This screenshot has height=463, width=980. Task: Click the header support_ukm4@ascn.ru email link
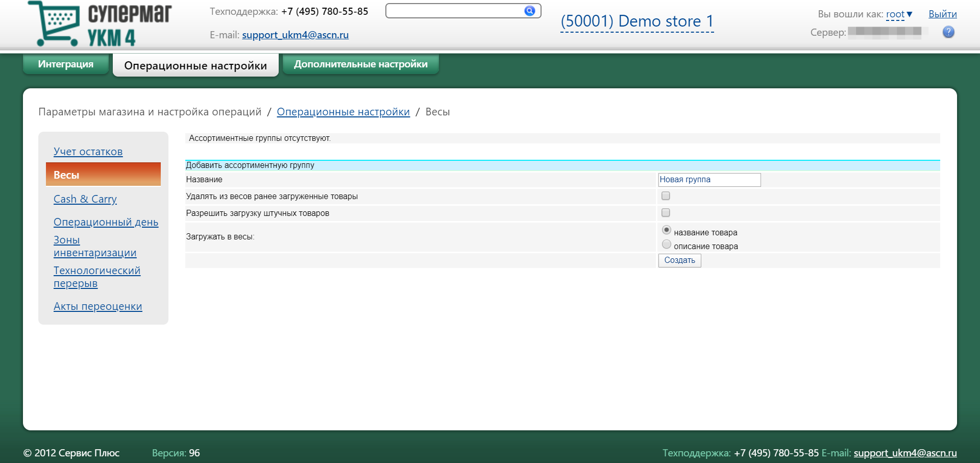point(295,35)
